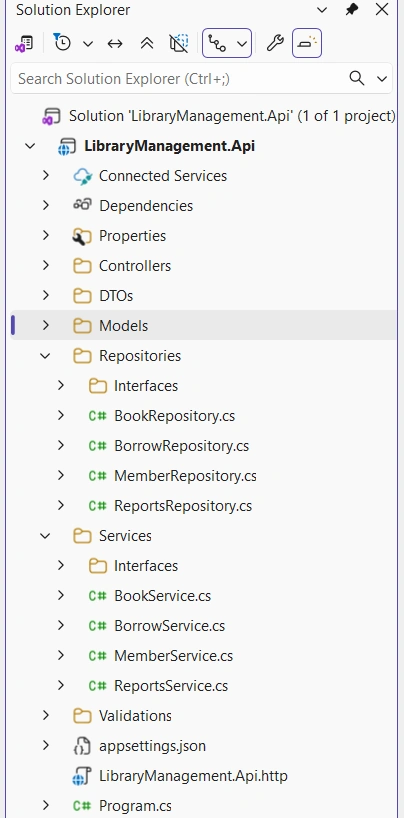
Task: Click the web project icon for LibraryManagement.Api
Action: pos(67,147)
